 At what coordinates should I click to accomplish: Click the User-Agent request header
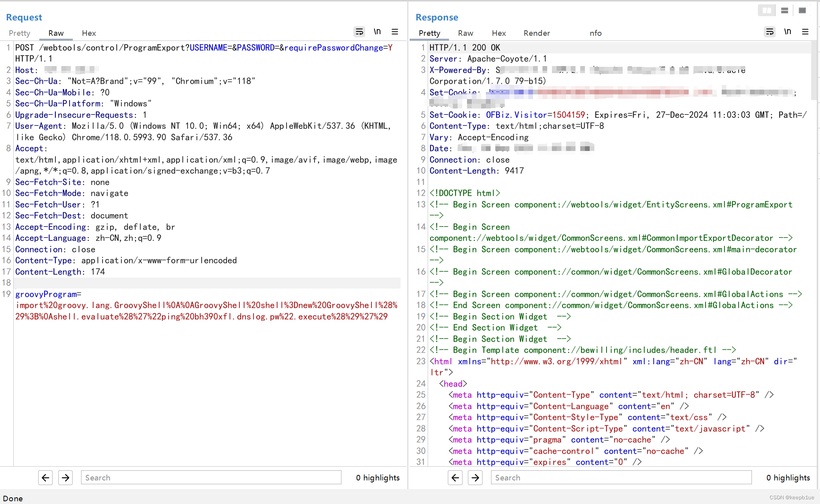tap(203, 132)
